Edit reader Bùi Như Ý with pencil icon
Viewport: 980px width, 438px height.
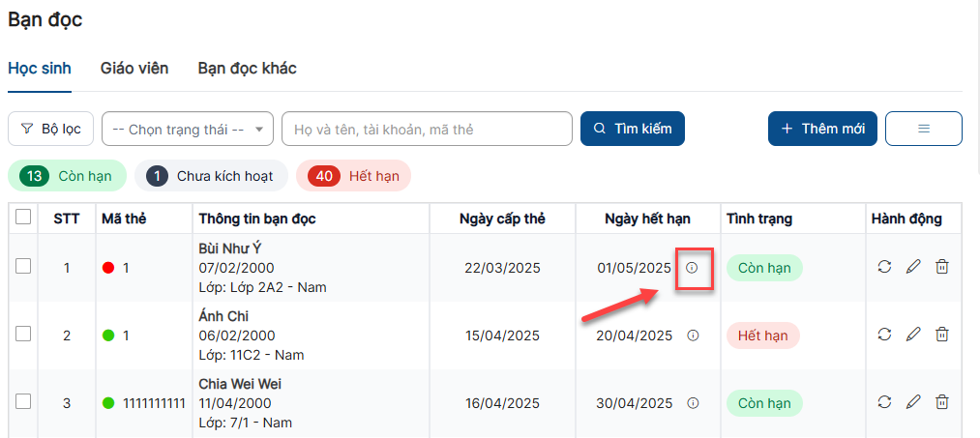(913, 267)
